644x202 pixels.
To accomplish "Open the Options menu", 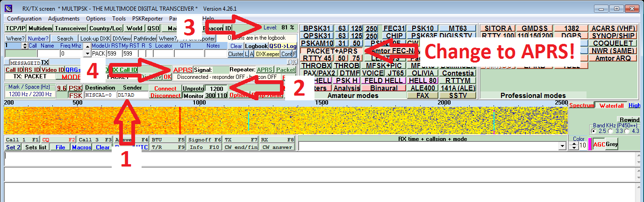I will pos(96,19).
